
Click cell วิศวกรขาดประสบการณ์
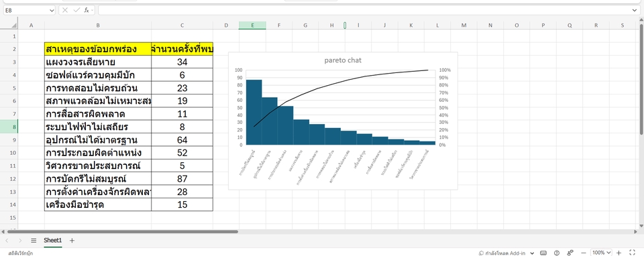pos(98,166)
